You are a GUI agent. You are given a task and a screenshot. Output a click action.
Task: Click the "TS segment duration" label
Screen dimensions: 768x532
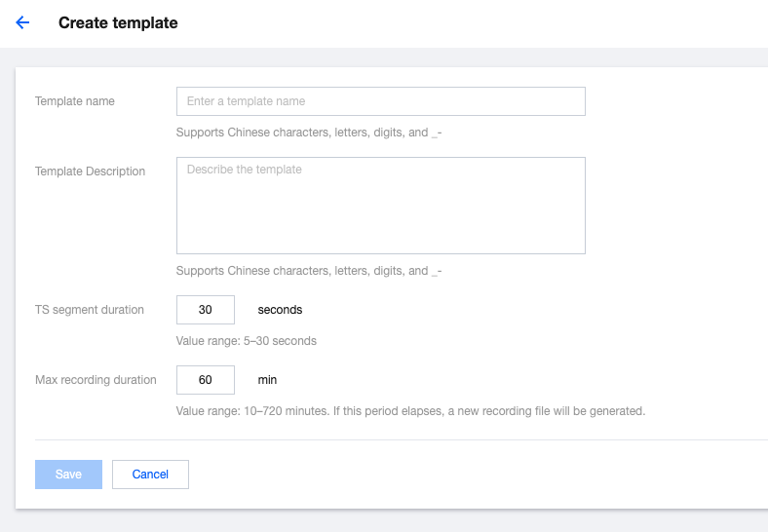pyautogui.click(x=90, y=310)
